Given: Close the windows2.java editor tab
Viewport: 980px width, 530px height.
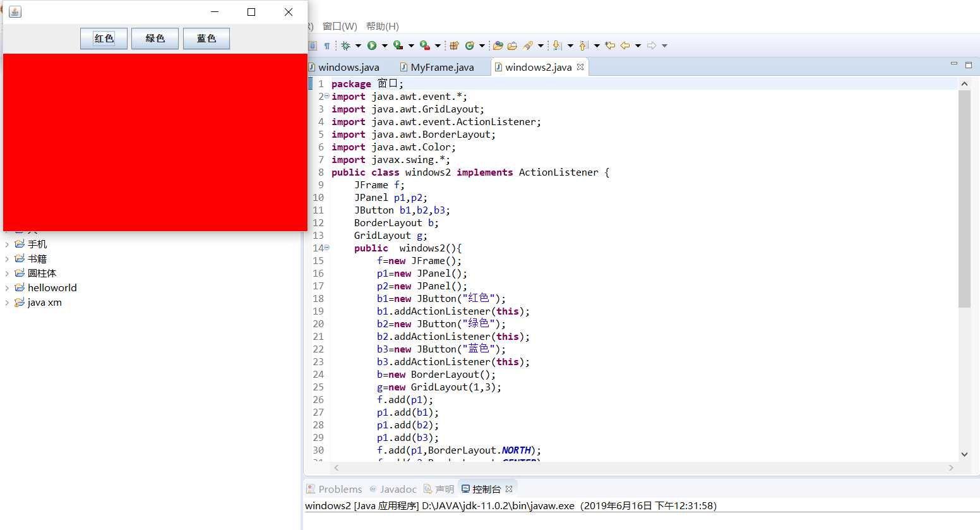Looking at the screenshot, I should pyautogui.click(x=580, y=66).
